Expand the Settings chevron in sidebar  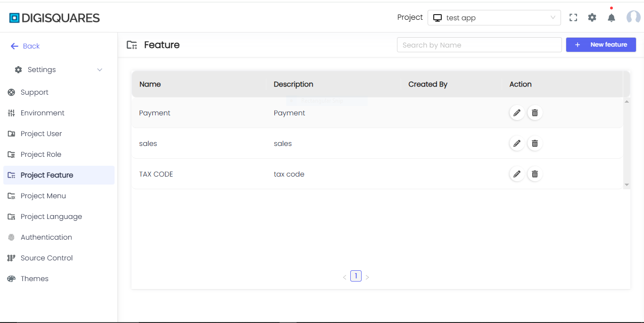click(x=99, y=70)
